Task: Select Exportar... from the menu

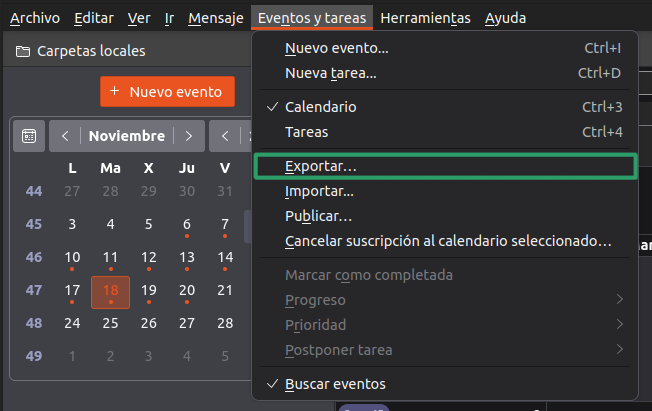Action: (x=320, y=166)
